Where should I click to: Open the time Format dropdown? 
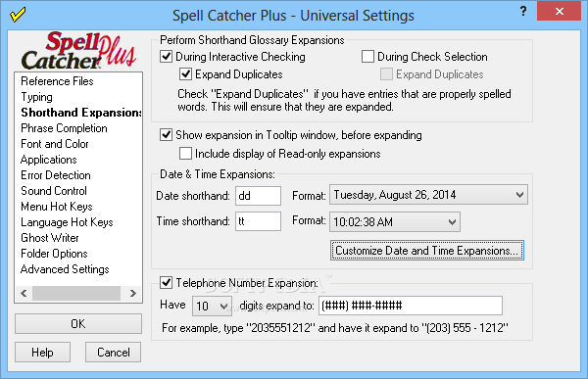pos(395,222)
